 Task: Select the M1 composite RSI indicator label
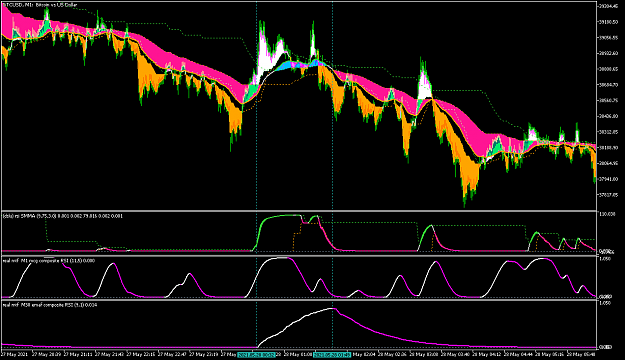tap(49, 261)
